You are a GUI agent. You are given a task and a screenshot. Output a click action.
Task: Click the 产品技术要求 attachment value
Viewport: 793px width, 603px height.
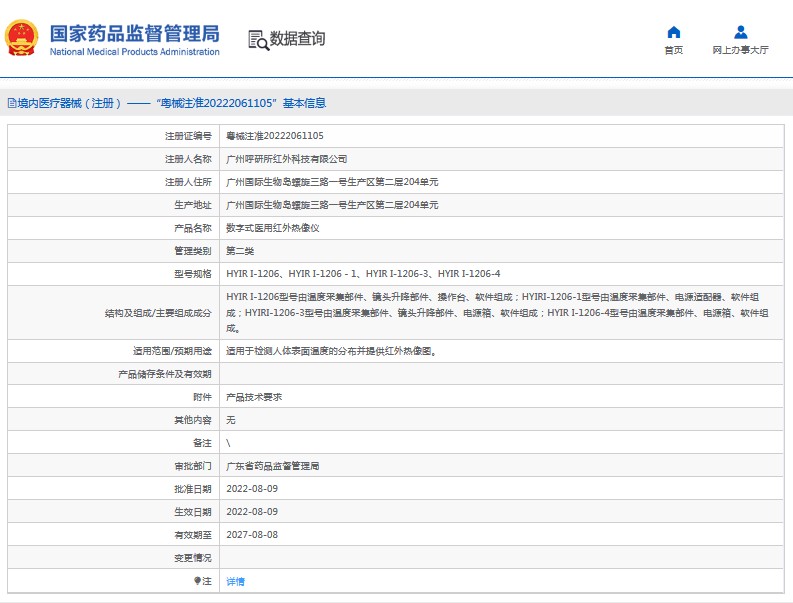point(254,397)
